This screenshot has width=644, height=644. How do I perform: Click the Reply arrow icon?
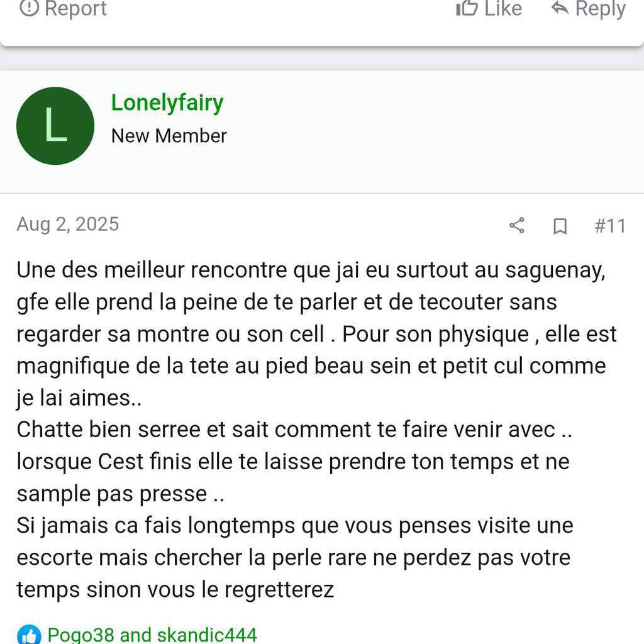(x=560, y=8)
